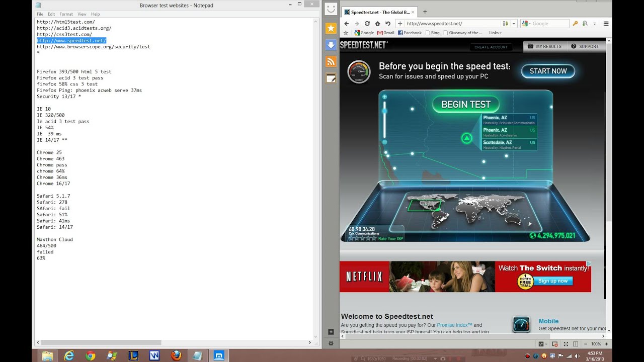The height and width of the screenshot is (362, 644).
Task: Click the BEGIN TEST button
Action: (466, 105)
